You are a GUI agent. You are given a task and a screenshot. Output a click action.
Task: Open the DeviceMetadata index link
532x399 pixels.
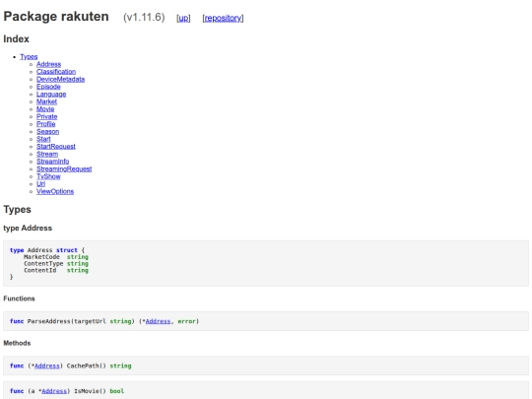click(x=60, y=79)
